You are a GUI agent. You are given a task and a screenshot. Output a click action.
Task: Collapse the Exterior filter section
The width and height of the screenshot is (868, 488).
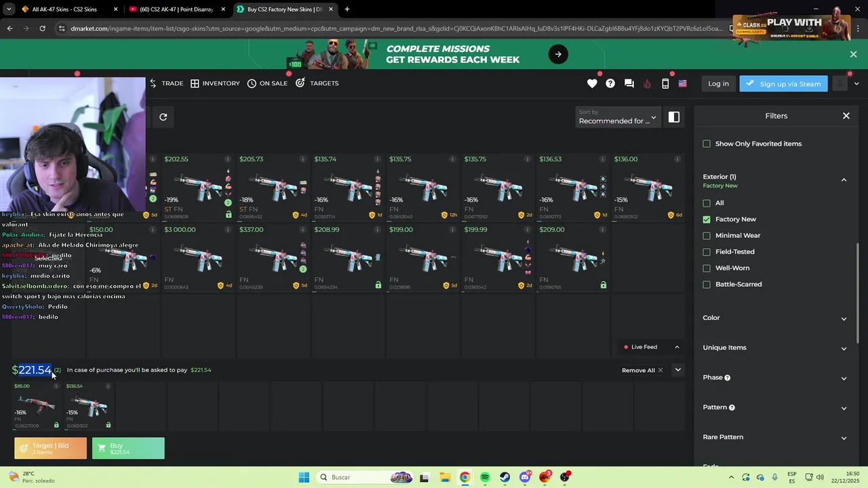(x=844, y=180)
